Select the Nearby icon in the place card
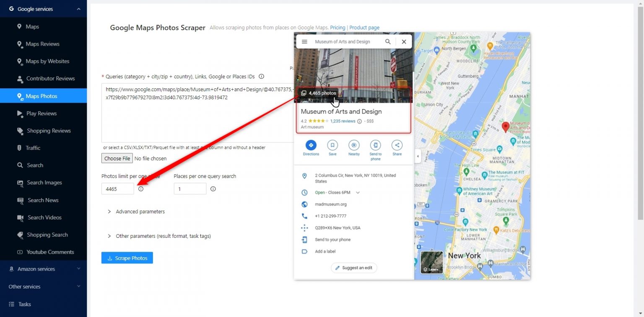Image resolution: width=644 pixels, height=317 pixels. click(x=354, y=146)
